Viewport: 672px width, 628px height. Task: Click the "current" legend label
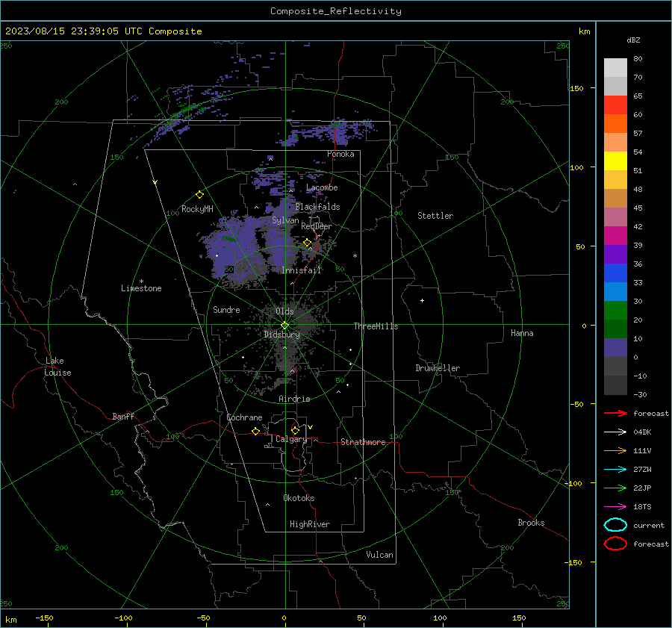tap(649, 525)
